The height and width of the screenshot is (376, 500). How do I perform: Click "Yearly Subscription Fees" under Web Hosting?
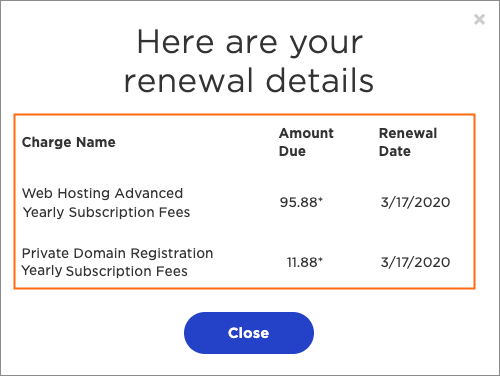coord(106,212)
